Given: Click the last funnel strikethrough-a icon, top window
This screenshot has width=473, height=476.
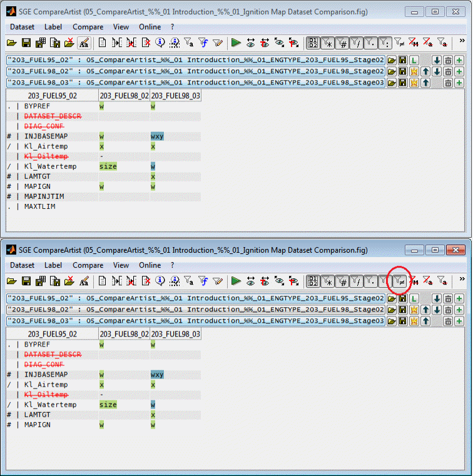Looking at the screenshot, I should pyautogui.click(x=442, y=43).
